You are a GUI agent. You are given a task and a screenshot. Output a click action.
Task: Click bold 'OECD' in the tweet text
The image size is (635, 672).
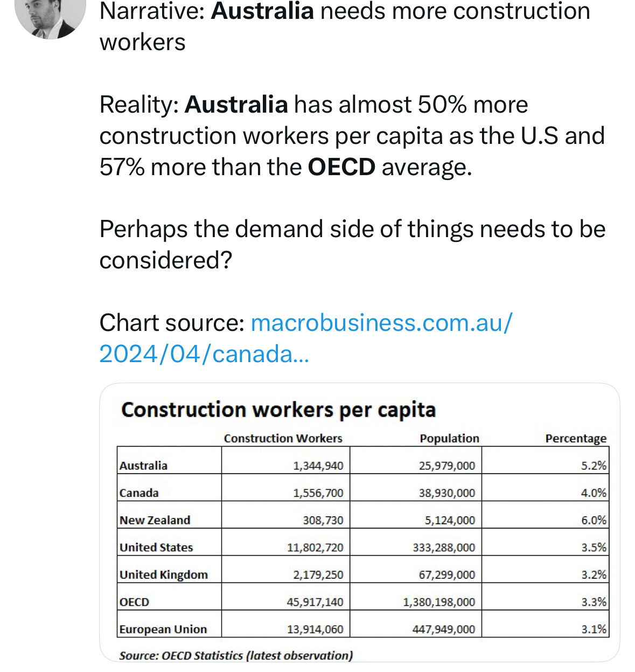(x=341, y=167)
